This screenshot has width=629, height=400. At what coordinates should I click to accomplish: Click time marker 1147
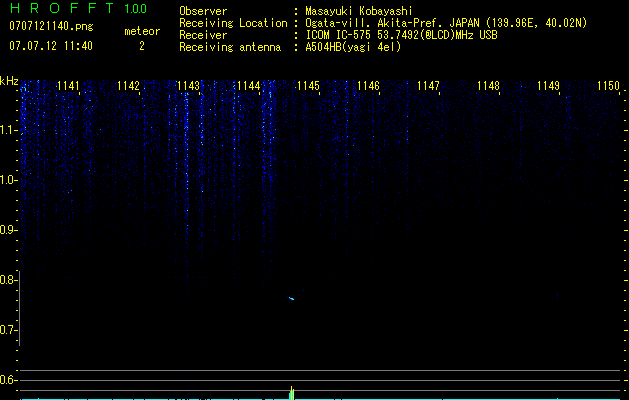(x=428, y=86)
